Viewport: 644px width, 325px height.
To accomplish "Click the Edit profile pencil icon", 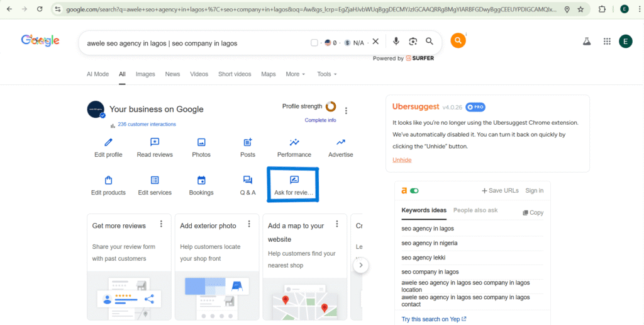I will [x=108, y=143].
